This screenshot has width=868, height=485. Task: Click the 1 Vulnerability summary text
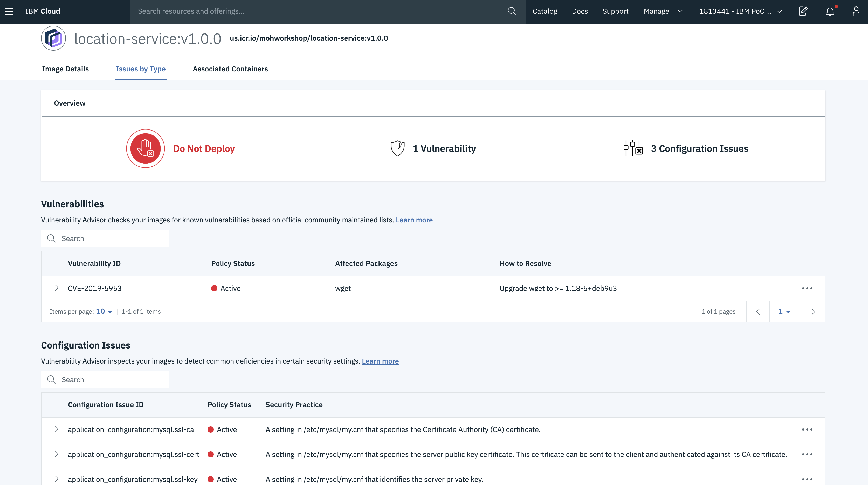pos(444,149)
